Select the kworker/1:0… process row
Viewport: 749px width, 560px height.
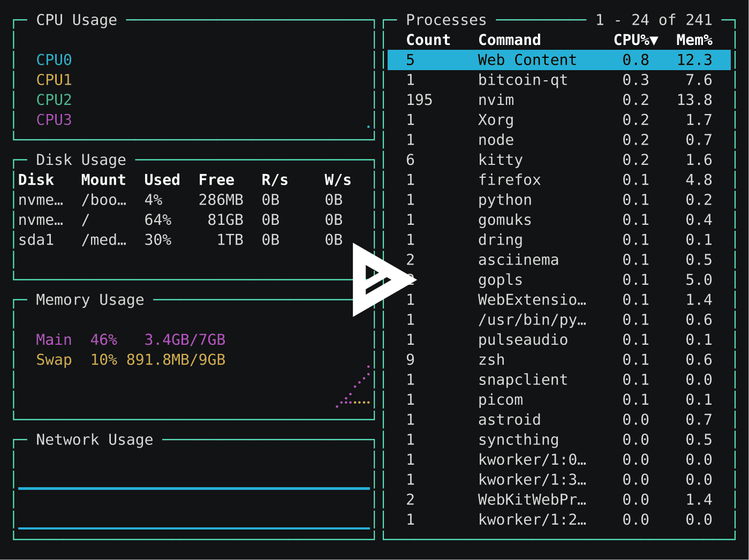pyautogui.click(x=559, y=459)
